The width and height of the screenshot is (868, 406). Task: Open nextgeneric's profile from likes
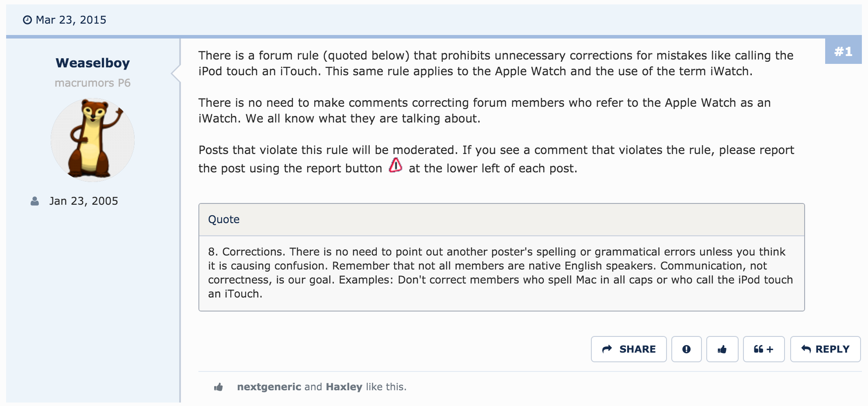coord(269,387)
